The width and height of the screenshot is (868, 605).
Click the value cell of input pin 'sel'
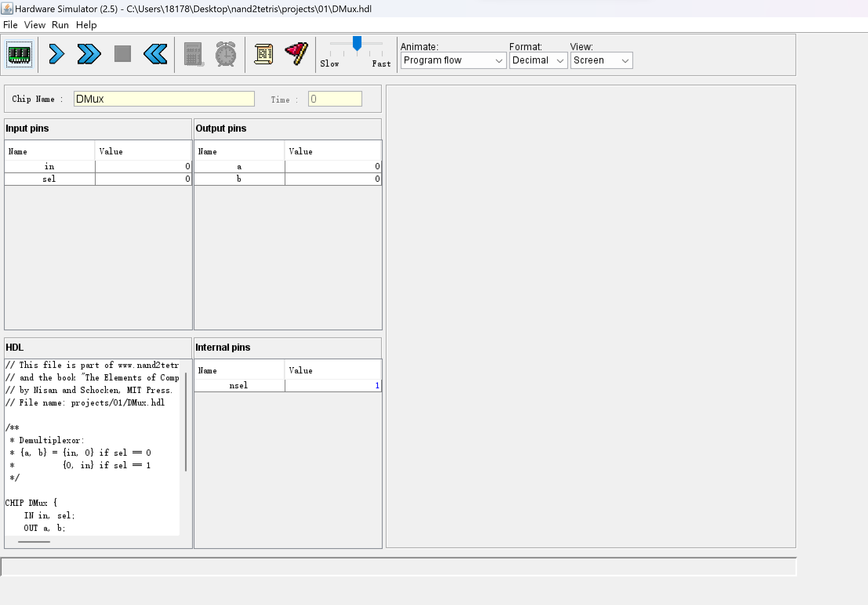click(143, 179)
